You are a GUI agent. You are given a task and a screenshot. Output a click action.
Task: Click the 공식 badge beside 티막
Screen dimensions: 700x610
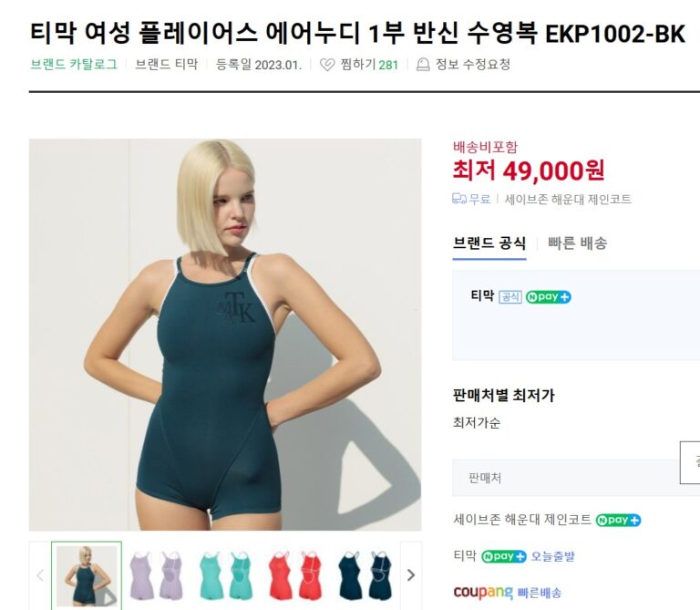[510, 297]
